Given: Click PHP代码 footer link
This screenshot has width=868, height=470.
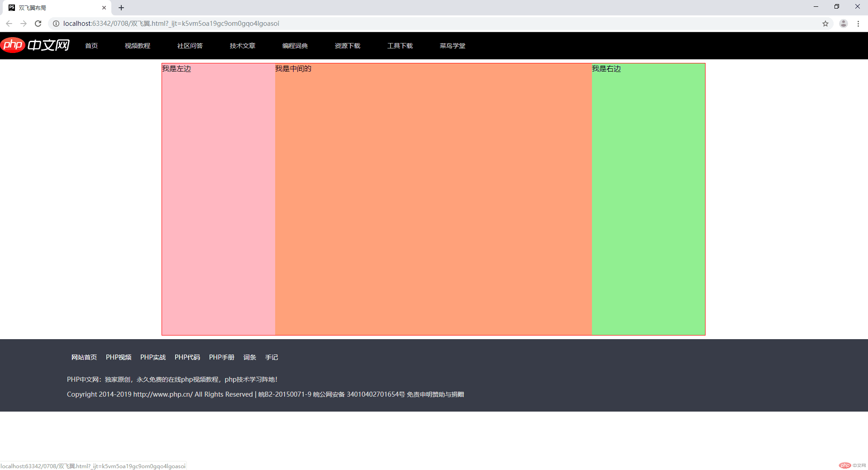Looking at the screenshot, I should (187, 357).
